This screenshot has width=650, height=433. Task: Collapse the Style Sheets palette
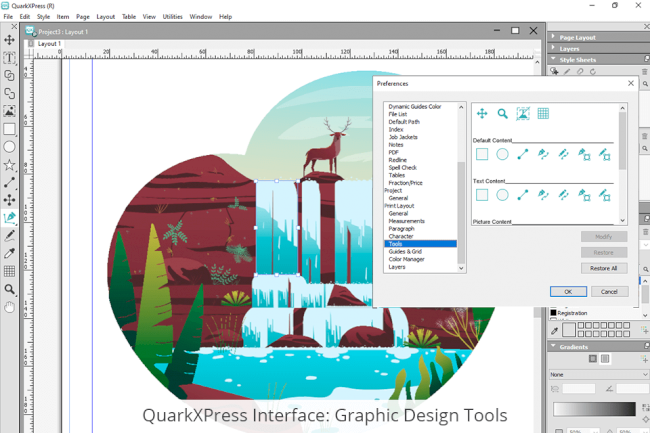pyautogui.click(x=553, y=59)
